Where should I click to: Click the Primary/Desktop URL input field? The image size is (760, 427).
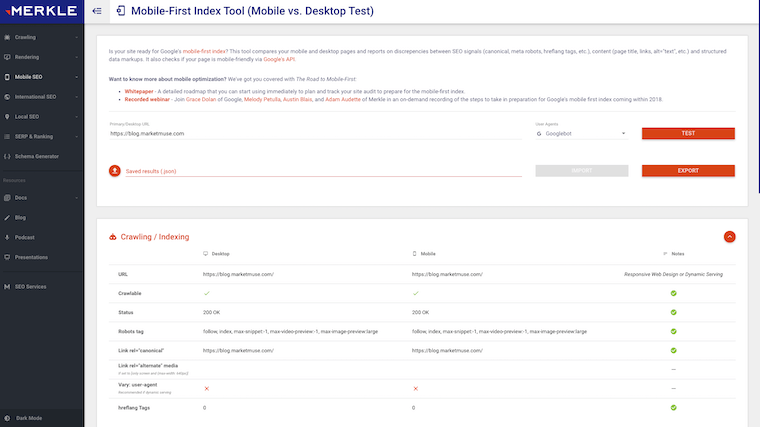315,134
